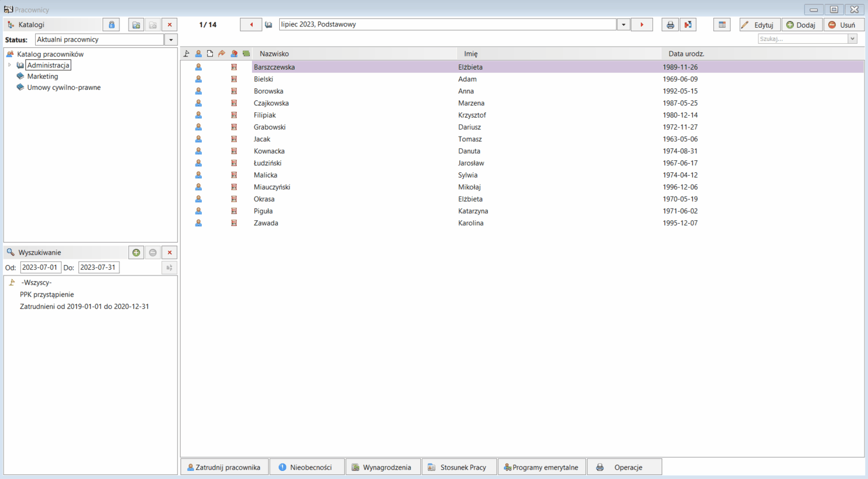Click the orange arrow column header icon
The height and width of the screenshot is (479, 868).
pyautogui.click(x=221, y=54)
